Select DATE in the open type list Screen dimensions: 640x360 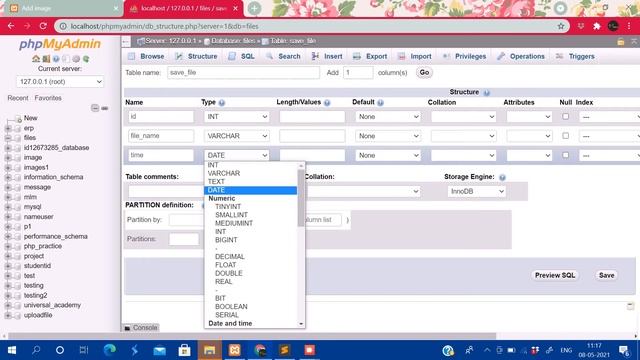pos(251,190)
